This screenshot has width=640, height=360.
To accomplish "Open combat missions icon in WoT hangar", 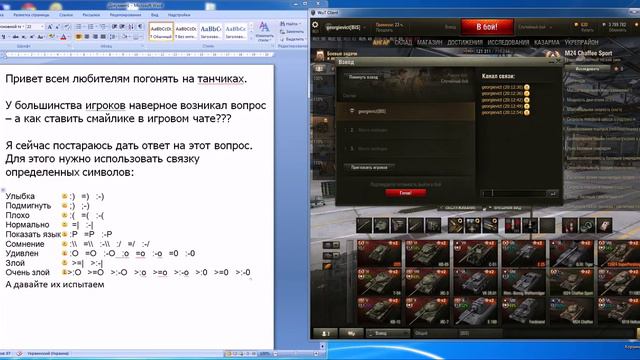I will tap(320, 55).
